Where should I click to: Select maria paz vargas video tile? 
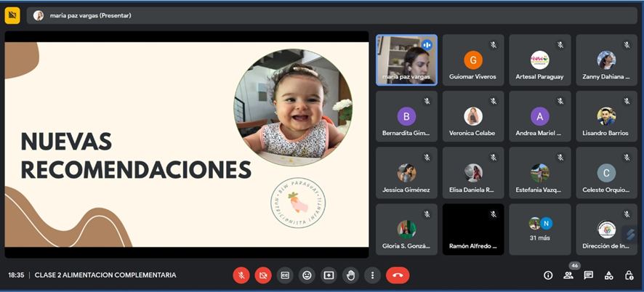(x=406, y=60)
